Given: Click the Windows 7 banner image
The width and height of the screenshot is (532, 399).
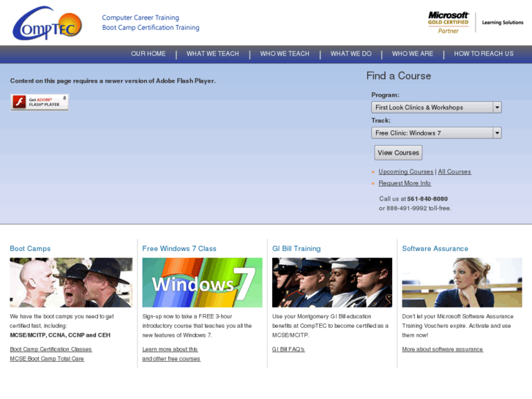Looking at the screenshot, I should [202, 283].
